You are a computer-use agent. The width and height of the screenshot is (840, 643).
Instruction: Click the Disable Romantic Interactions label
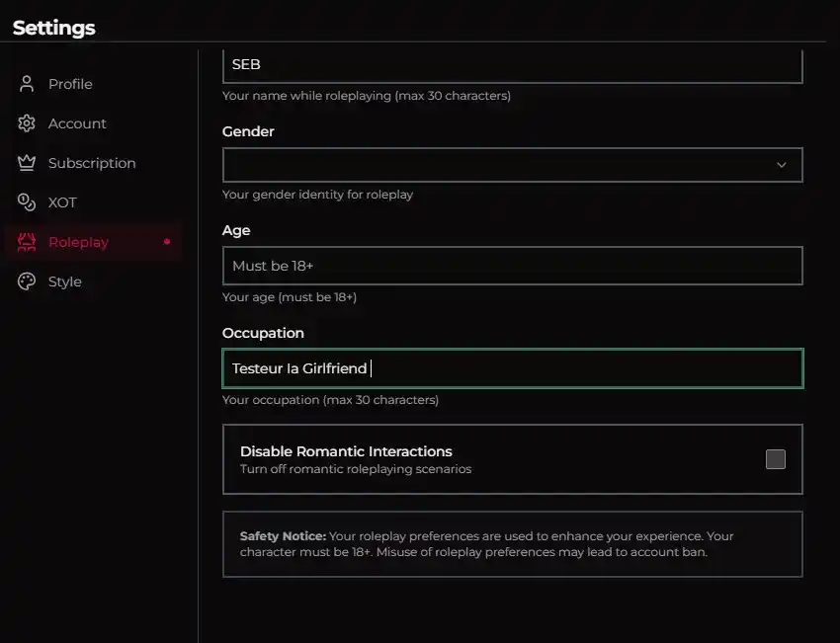346,451
